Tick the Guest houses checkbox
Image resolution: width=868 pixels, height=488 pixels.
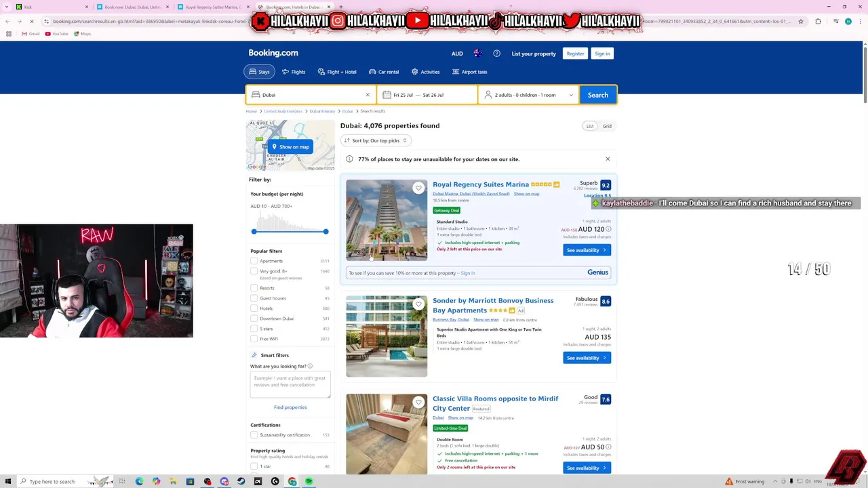click(254, 298)
